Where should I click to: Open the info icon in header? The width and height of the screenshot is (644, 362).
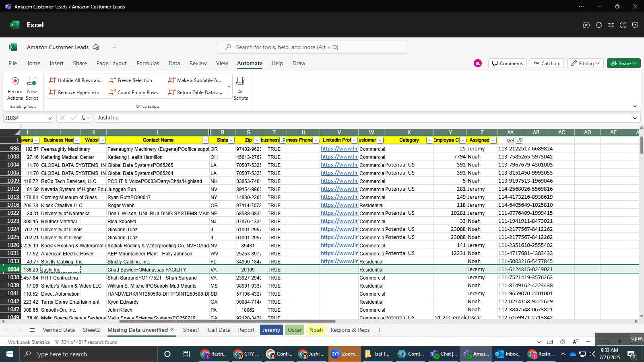(x=623, y=25)
